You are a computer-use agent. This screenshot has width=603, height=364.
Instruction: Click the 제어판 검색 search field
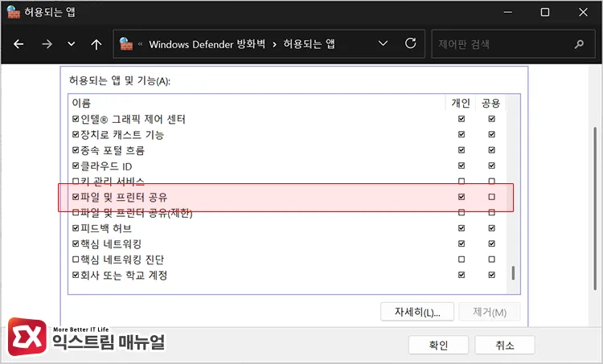[x=514, y=44]
